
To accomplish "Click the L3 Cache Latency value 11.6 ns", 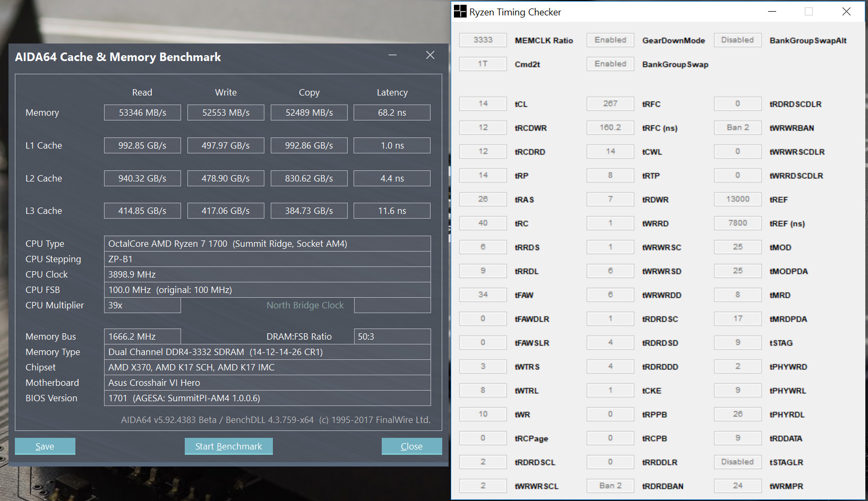I will (392, 211).
